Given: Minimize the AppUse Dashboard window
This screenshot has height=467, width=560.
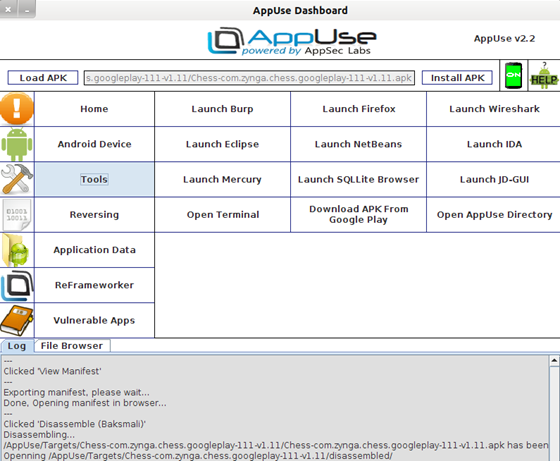Looking at the screenshot, I should point(26,9).
